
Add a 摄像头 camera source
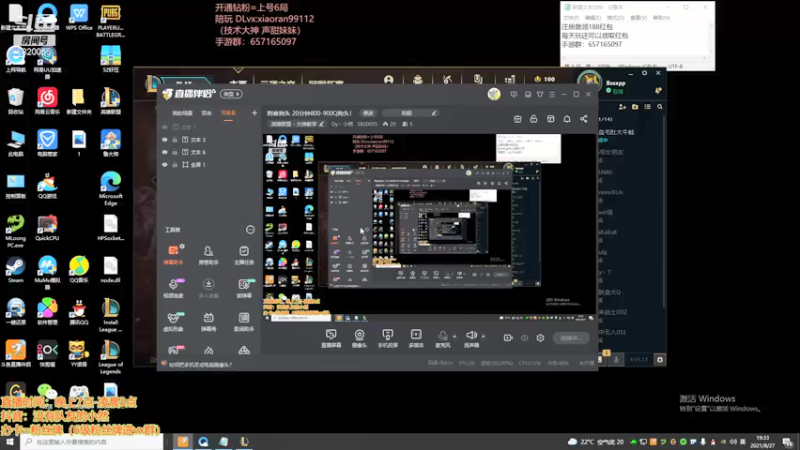359,338
